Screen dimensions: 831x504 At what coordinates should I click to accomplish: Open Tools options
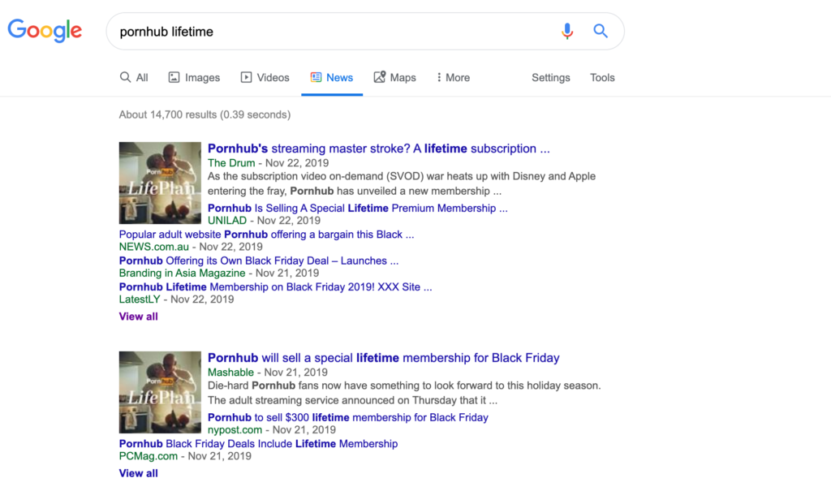602,77
